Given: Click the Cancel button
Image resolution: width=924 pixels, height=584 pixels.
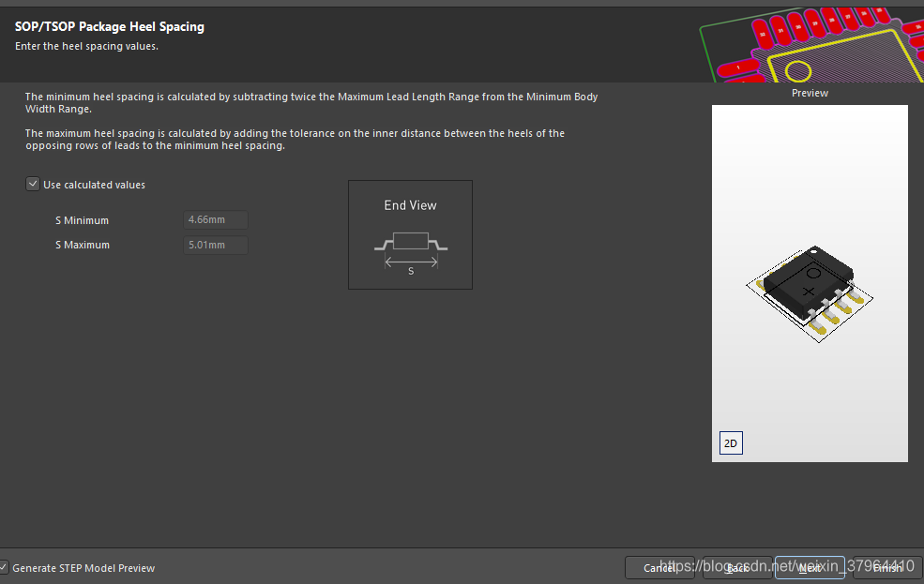Looking at the screenshot, I should (x=659, y=567).
